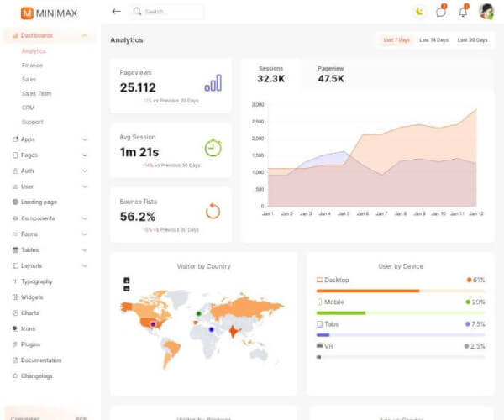Toggle dark mode with the moon icon
This screenshot has width=504, height=420.
(x=420, y=12)
